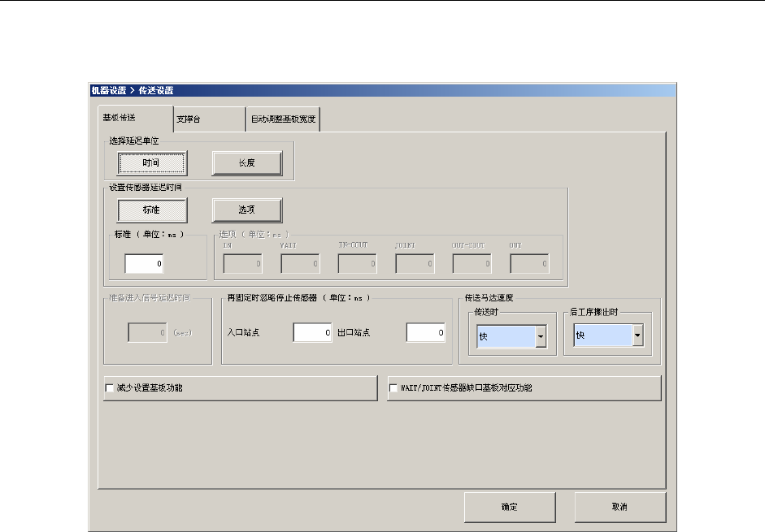Click the IN-COUT delay option field
Image resolution: width=765 pixels, height=532 pixels.
(x=357, y=263)
